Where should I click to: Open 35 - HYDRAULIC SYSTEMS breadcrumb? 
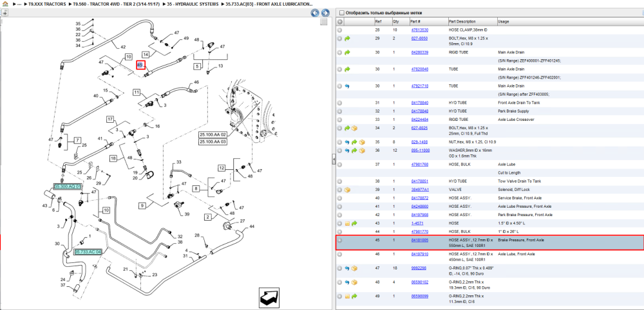pyautogui.click(x=193, y=4)
